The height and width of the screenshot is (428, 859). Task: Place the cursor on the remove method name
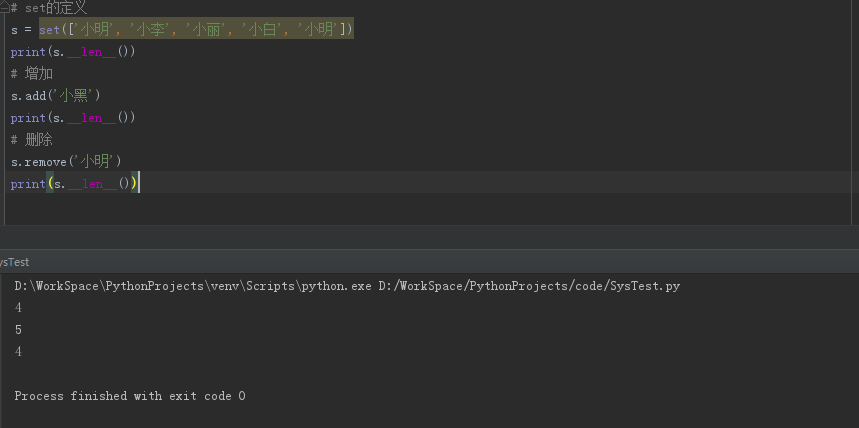[x=46, y=162]
